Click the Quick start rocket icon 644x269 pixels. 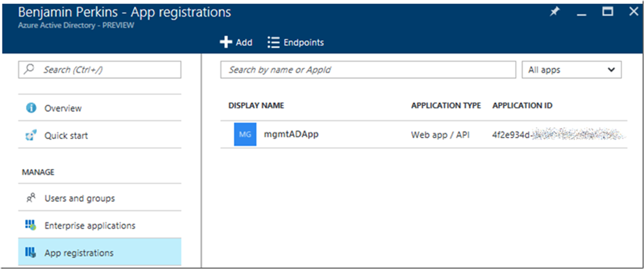tap(31, 135)
